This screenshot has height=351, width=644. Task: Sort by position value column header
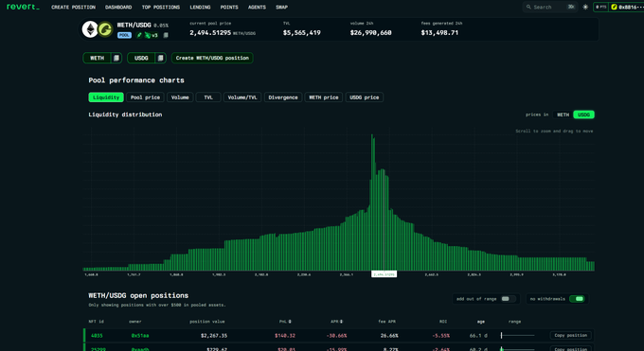point(207,322)
